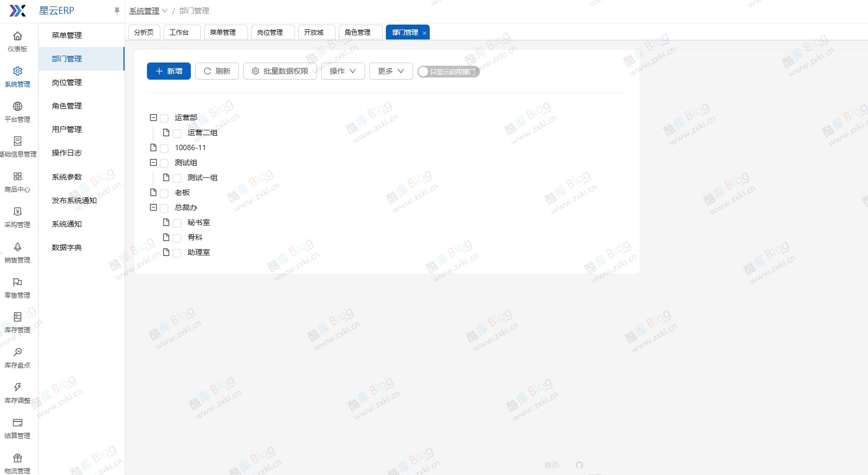This screenshot has width=868, height=475.
Task: Pin the sidebar with the pushpin icon
Action: 117,11
